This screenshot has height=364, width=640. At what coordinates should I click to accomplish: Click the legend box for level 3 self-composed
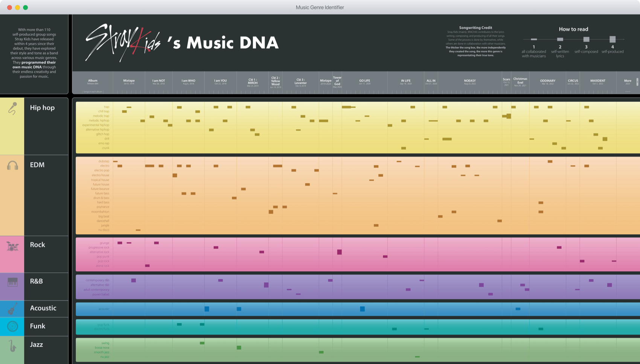pyautogui.click(x=586, y=39)
